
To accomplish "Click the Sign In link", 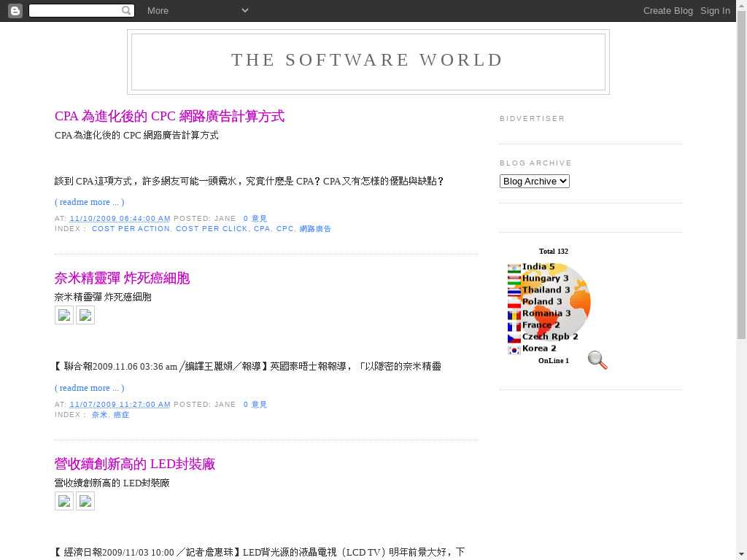I will (715, 10).
